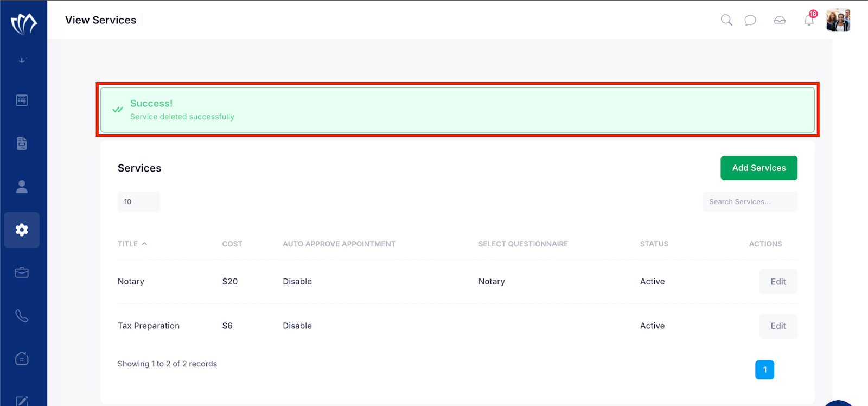The image size is (868, 406).
Task: Click the Showing 1 to 2 records text
Action: [167, 364]
